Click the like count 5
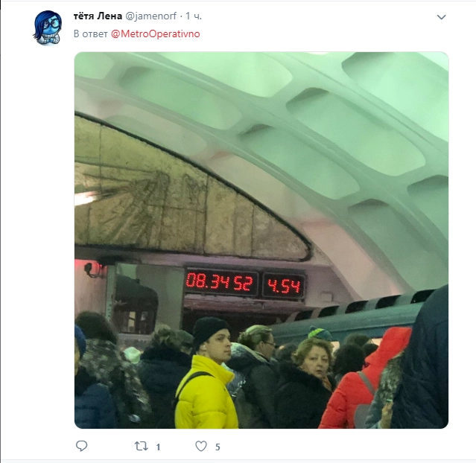Image resolution: width=476 pixels, height=463 pixels. (x=218, y=447)
